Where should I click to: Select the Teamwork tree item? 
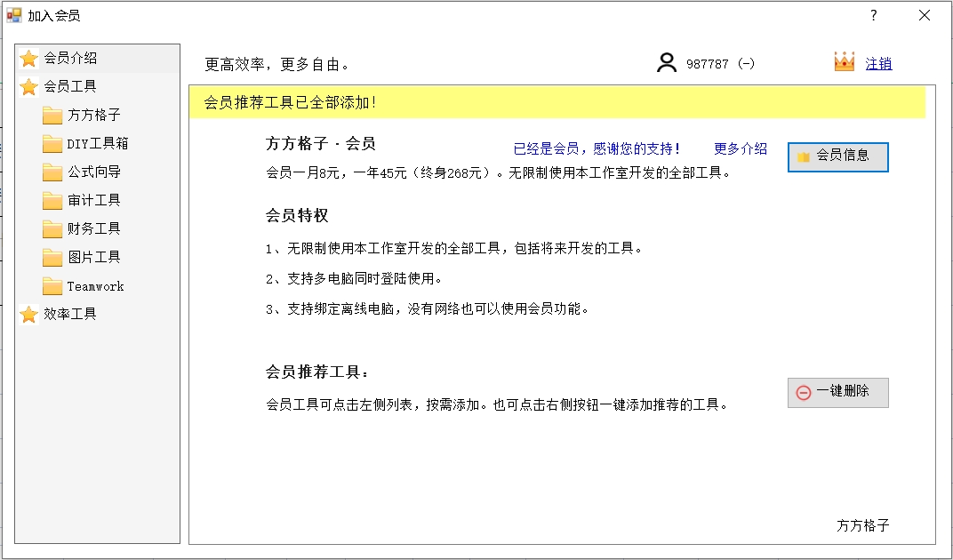point(95,286)
